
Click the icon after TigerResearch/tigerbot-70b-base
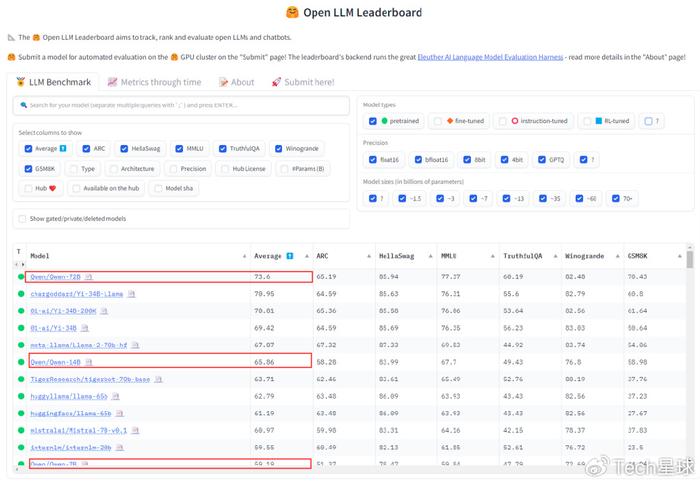[x=158, y=379]
